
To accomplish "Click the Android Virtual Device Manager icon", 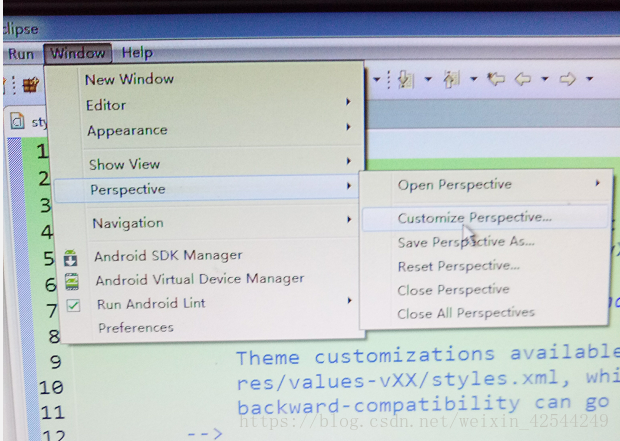I will (x=72, y=281).
